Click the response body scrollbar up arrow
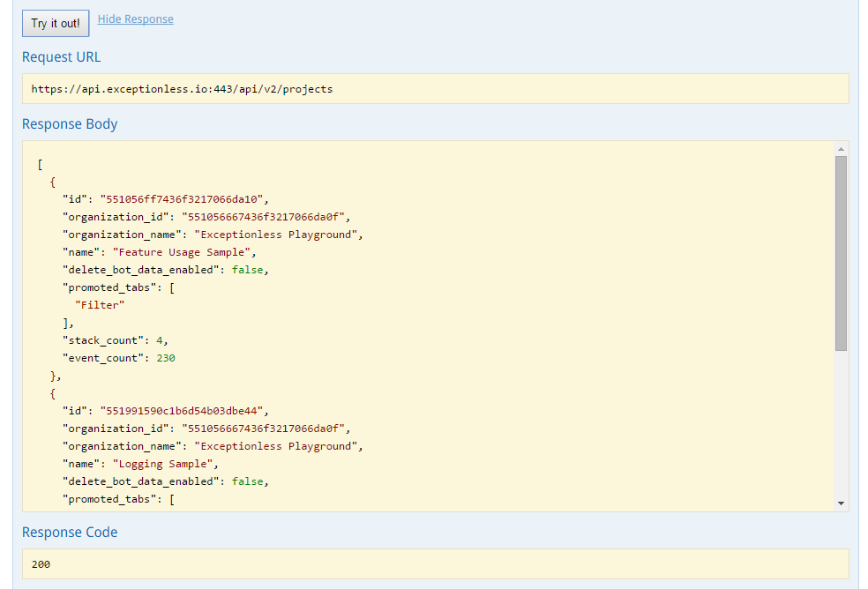The width and height of the screenshot is (868, 589). pyautogui.click(x=841, y=149)
